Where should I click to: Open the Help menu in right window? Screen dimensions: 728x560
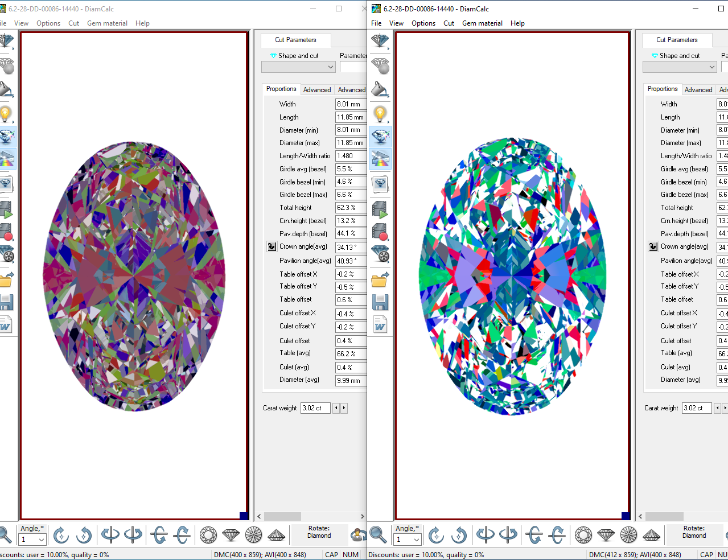pos(517,23)
